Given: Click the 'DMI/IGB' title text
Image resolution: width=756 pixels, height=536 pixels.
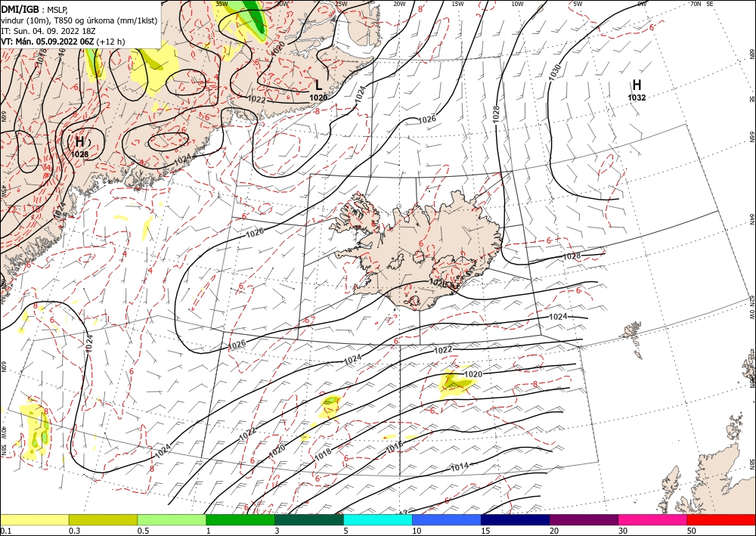Looking at the screenshot, I should [x=20, y=9].
